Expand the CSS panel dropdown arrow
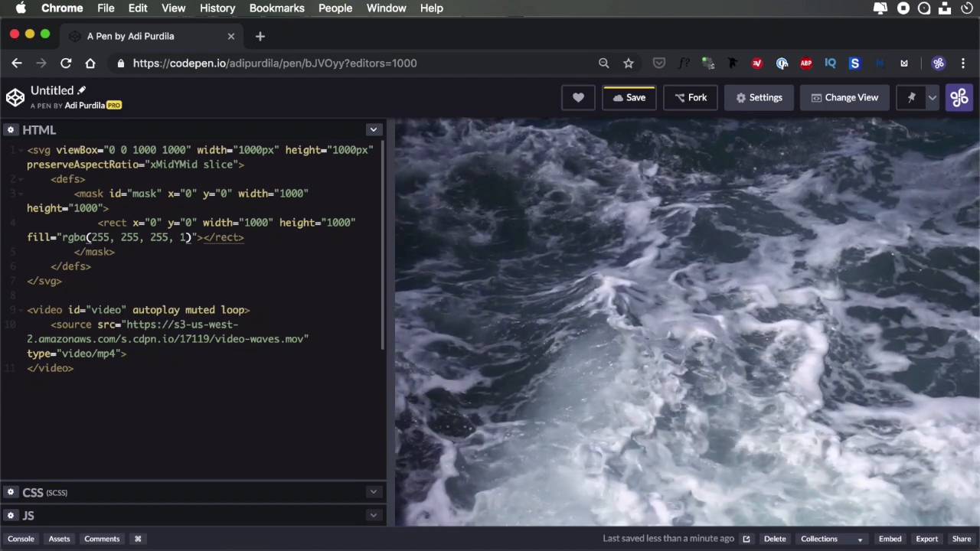Viewport: 980px width, 551px height. coord(373,492)
